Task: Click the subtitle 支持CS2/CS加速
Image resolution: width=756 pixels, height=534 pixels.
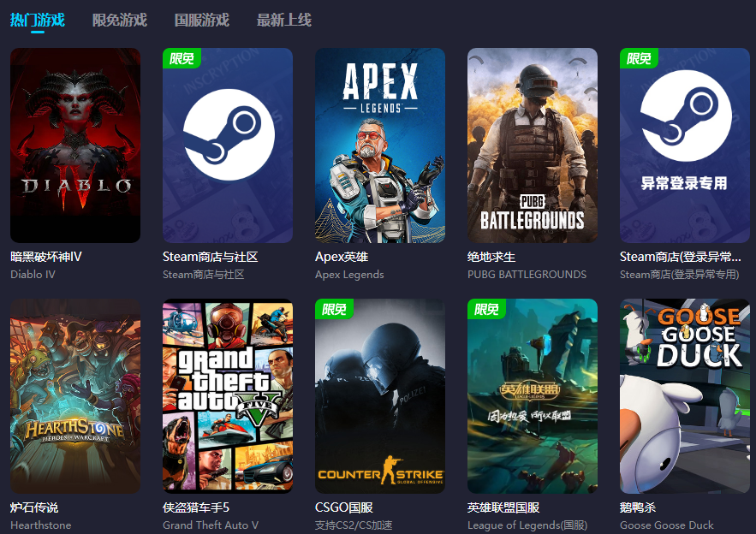Action: [x=354, y=525]
